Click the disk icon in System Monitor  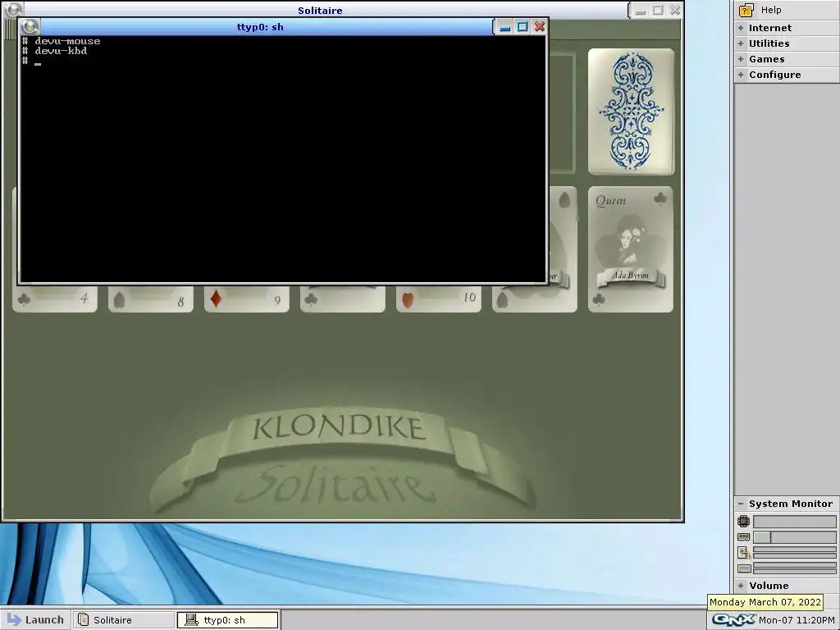[743, 568]
